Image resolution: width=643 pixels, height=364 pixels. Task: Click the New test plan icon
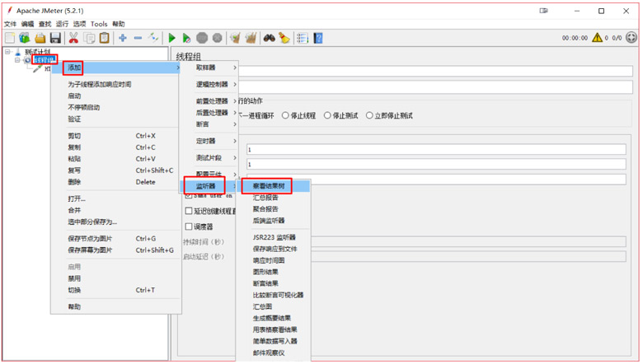10,38
